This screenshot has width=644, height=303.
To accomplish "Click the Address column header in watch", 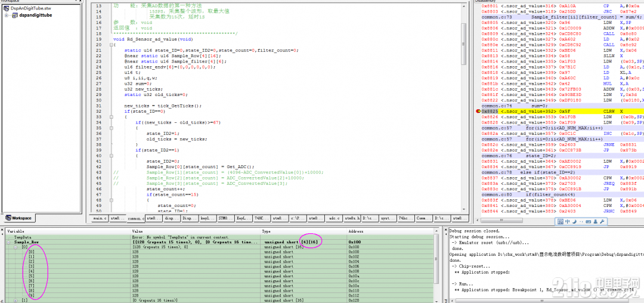I will click(x=390, y=231).
